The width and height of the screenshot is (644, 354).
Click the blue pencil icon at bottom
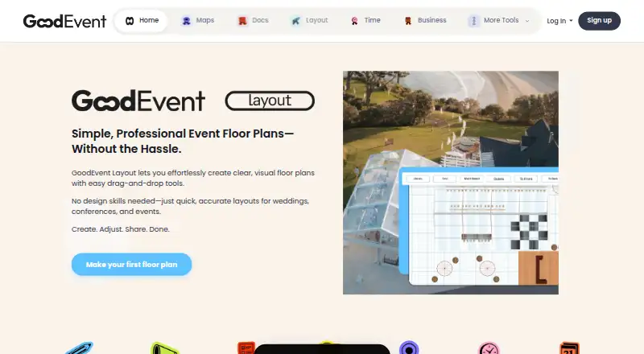[80, 348]
